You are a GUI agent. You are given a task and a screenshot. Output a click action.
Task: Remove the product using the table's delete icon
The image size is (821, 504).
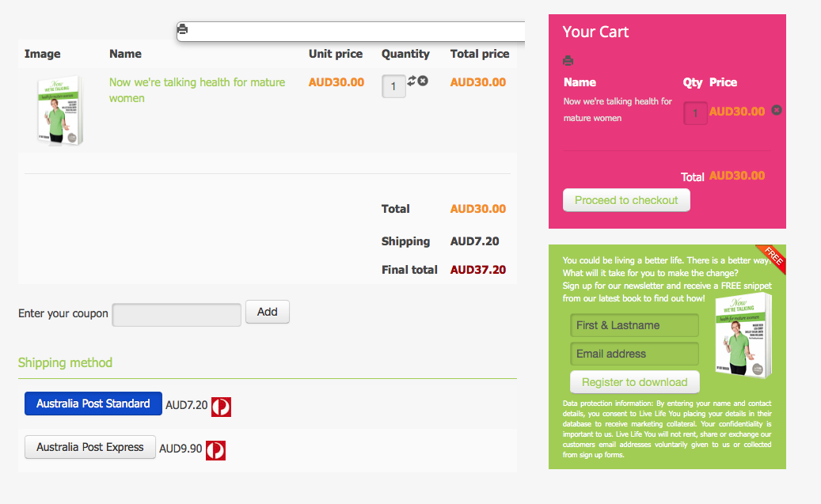423,81
